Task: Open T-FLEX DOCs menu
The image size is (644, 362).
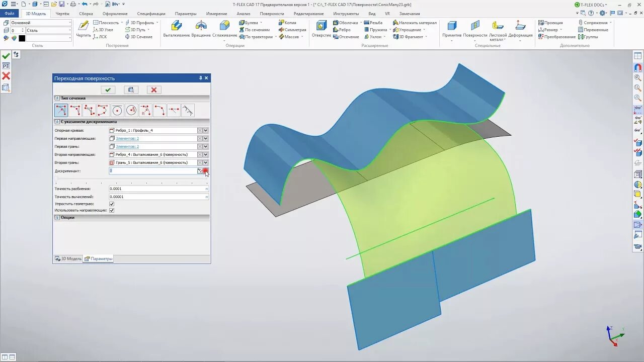Action: pos(591,5)
